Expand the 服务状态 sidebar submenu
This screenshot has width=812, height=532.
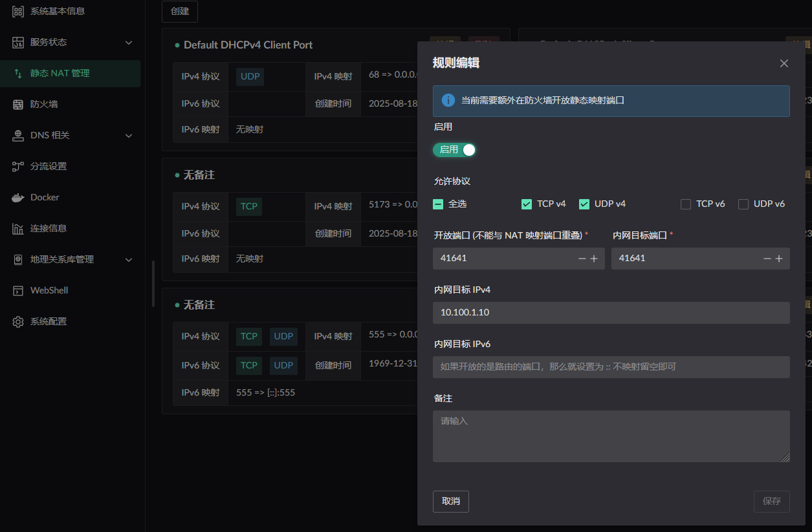[x=128, y=42]
